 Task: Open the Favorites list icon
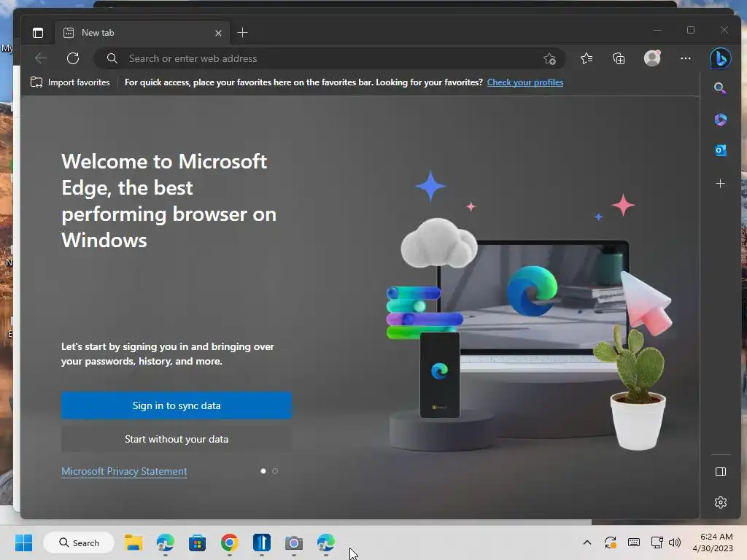587,58
